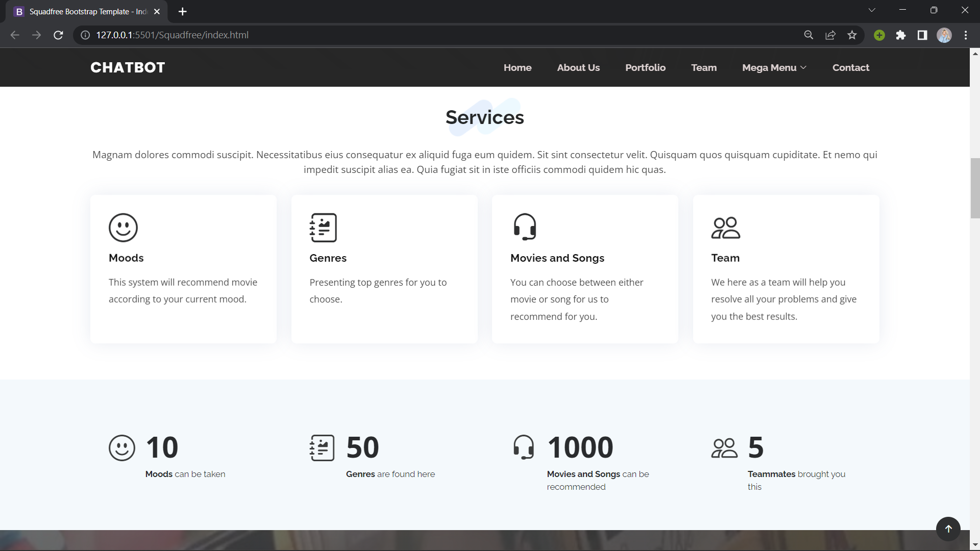The image size is (980, 551).
Task: Click the page vertical scrollbar thumb
Action: coord(975,188)
